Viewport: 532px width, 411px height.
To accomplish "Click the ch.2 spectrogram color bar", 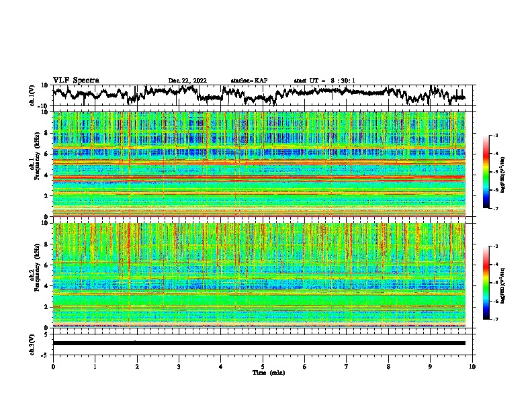I will point(486,283).
